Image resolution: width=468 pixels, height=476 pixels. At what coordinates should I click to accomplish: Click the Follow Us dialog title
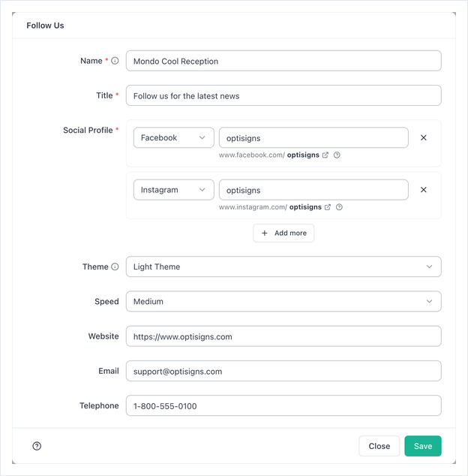(45, 26)
